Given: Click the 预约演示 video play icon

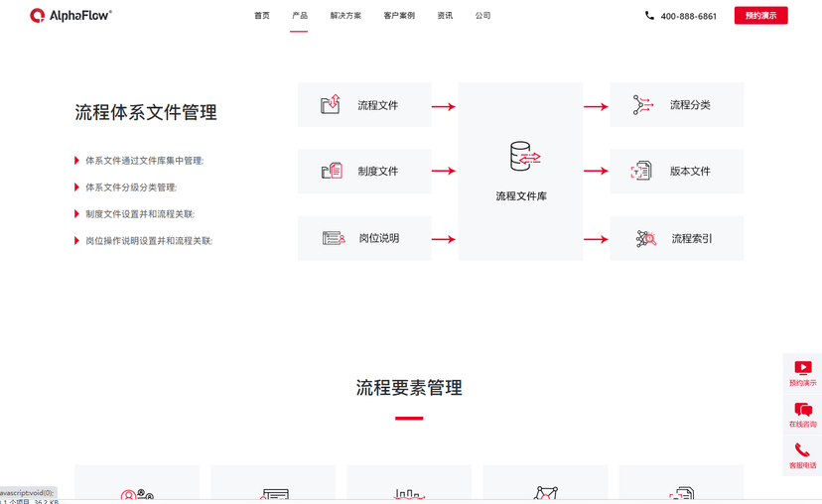Looking at the screenshot, I should (803, 368).
